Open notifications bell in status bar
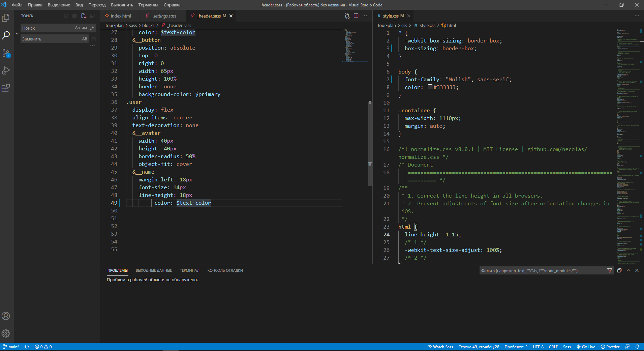 tap(637, 347)
